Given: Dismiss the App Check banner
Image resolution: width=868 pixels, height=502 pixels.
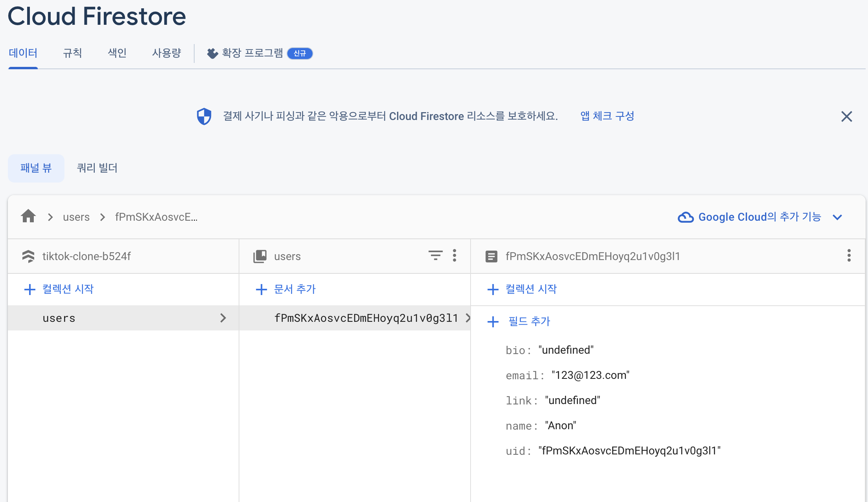Looking at the screenshot, I should (846, 116).
